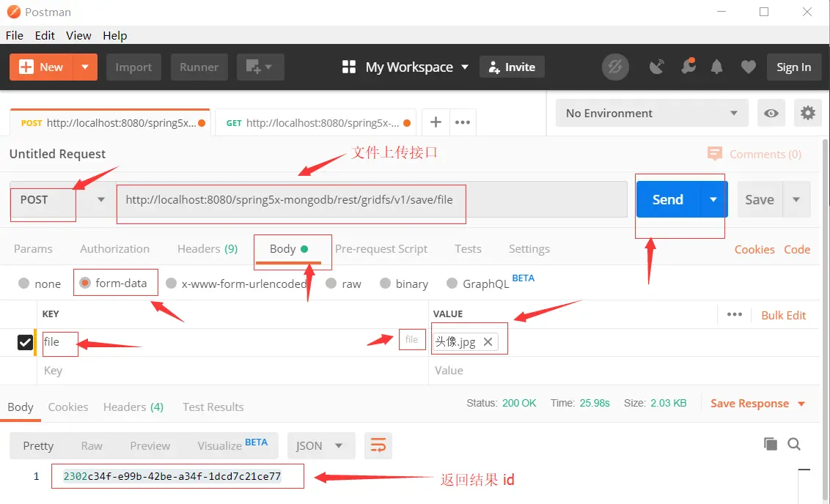Click the Postman workspace grid icon

(x=349, y=67)
